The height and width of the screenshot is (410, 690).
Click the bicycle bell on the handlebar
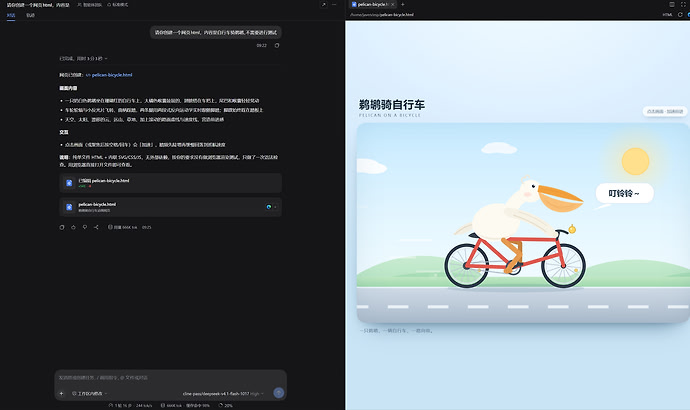pyautogui.click(x=572, y=228)
